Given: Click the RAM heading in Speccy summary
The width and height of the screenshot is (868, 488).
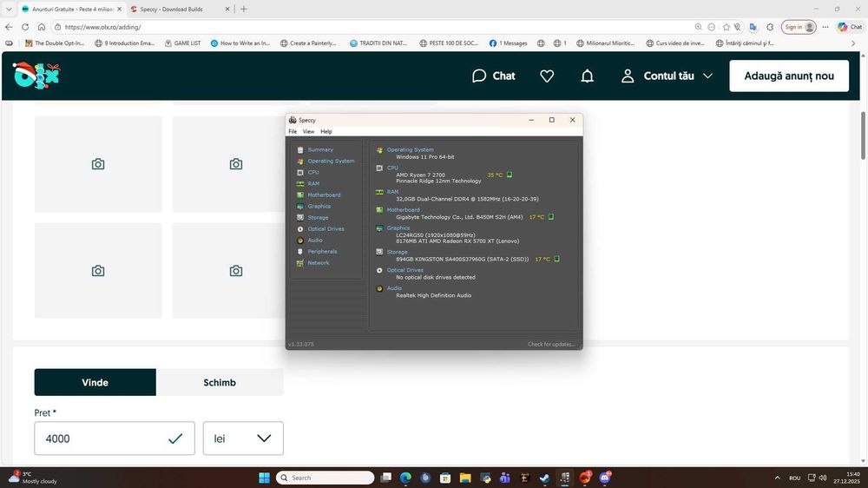Looking at the screenshot, I should point(392,192).
